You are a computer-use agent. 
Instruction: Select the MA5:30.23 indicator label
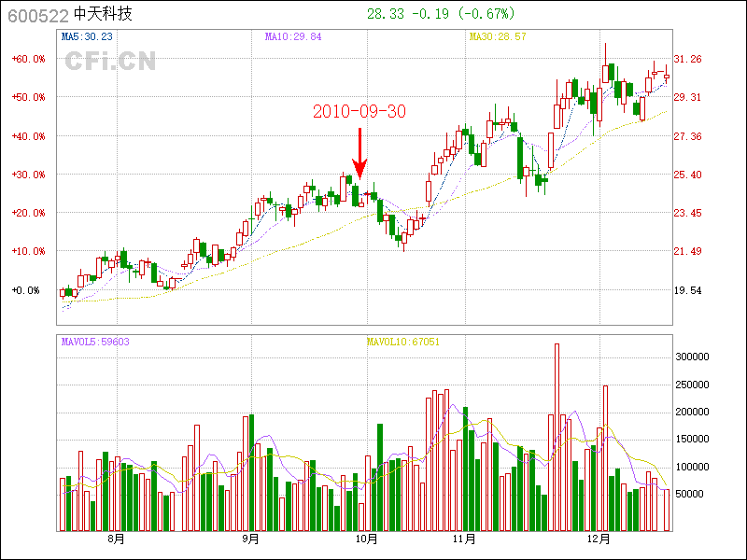pyautogui.click(x=87, y=36)
